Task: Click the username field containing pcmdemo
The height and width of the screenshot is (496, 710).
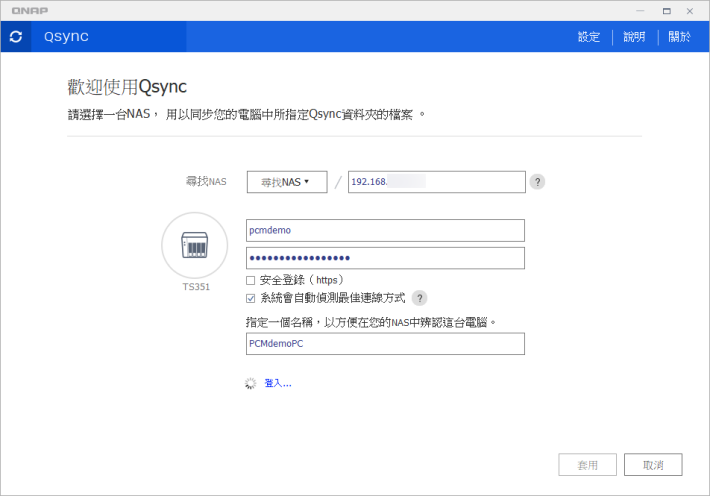Action: click(x=385, y=230)
